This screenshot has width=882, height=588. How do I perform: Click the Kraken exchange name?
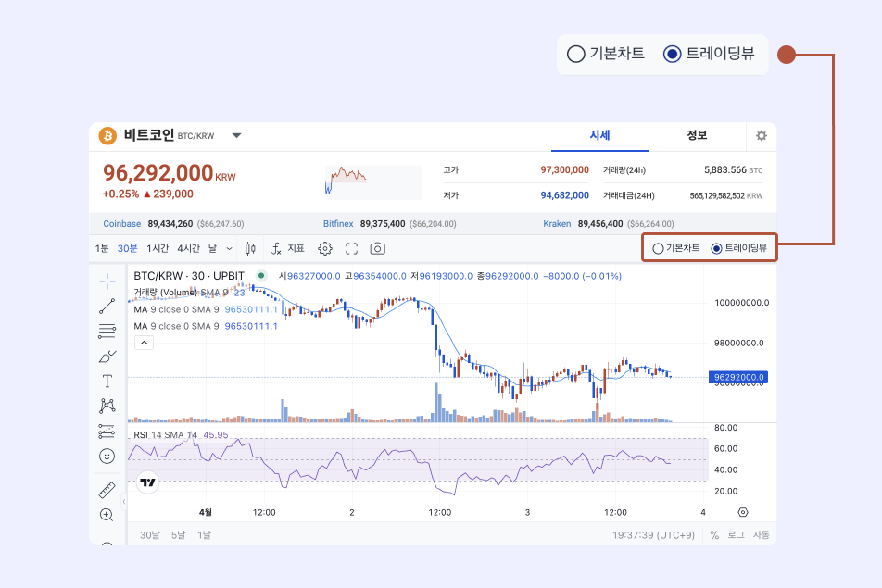(x=557, y=224)
